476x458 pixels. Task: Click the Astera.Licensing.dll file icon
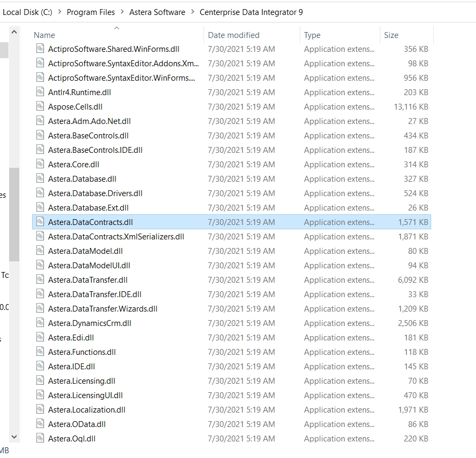40,381
